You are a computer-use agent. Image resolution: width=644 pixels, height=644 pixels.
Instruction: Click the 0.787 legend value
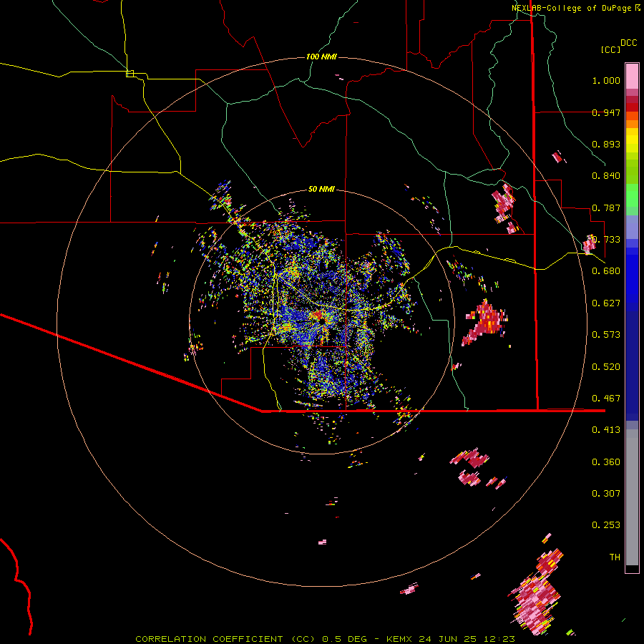[x=606, y=208]
